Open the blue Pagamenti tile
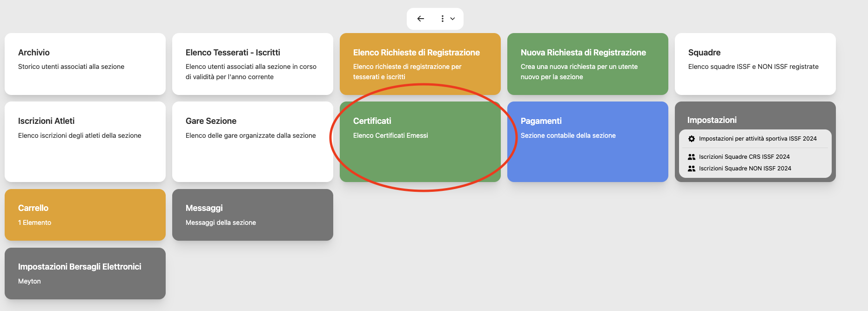The image size is (868, 311). click(x=588, y=142)
